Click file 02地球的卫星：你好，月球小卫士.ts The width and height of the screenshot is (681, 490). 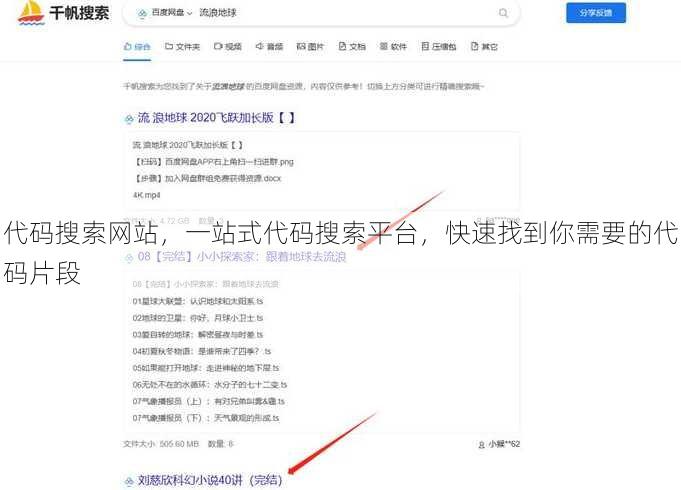tap(198, 318)
